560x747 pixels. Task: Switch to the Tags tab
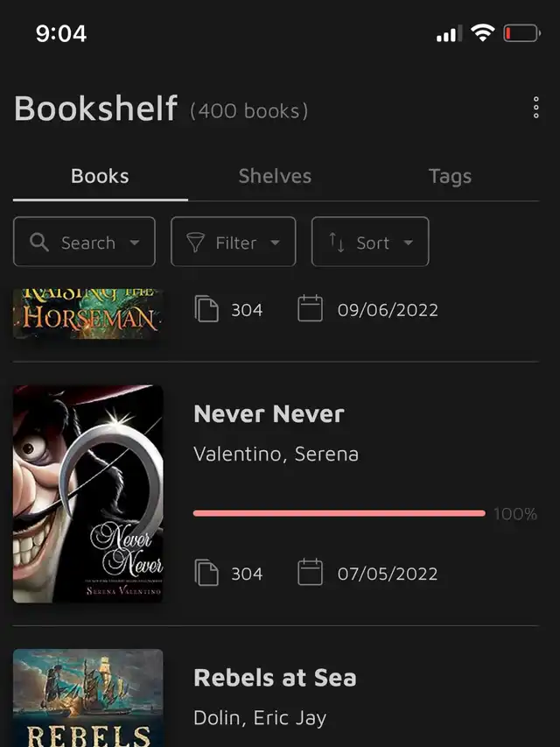pyautogui.click(x=450, y=176)
